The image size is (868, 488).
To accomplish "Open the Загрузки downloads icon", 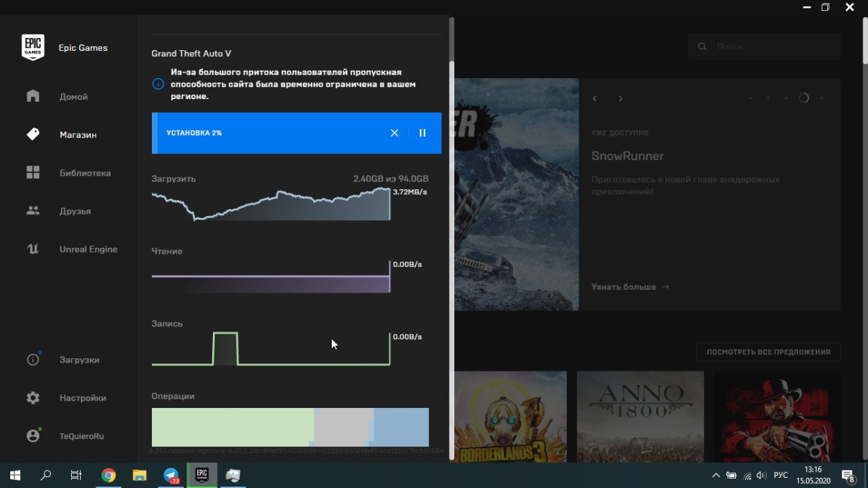I will 33,360.
